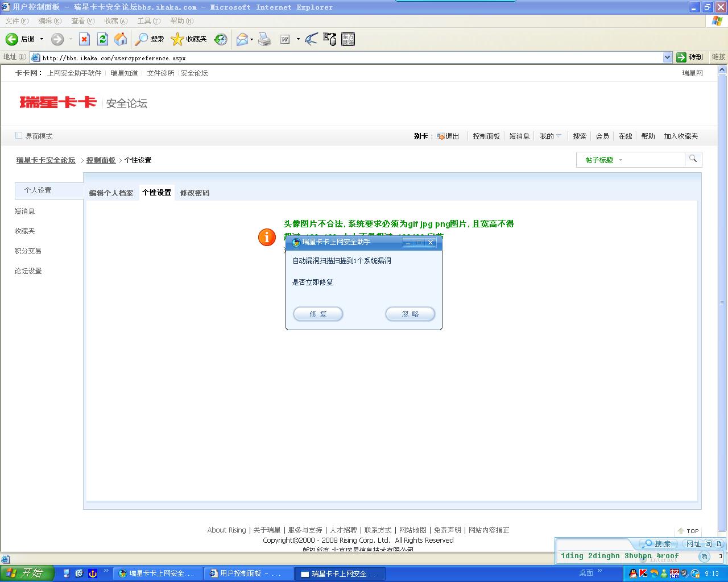Open 积分交易 in the left sidebar

click(x=28, y=251)
